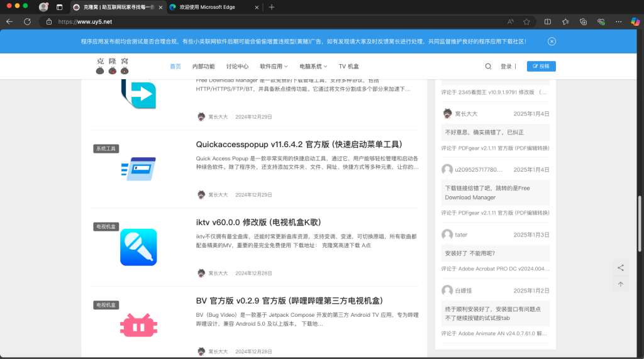The image size is (644, 359).
Task: Close the blue announcement banner
Action: (x=552, y=41)
